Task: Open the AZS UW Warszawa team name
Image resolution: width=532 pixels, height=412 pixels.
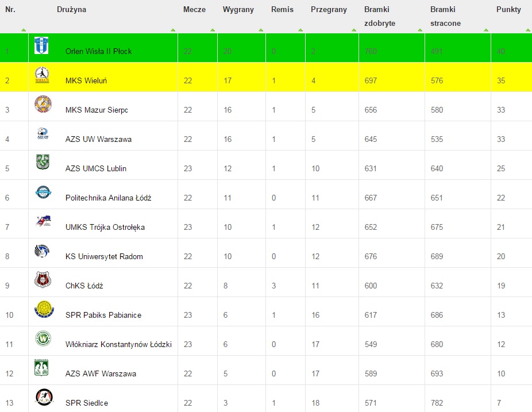Action: [x=98, y=139]
